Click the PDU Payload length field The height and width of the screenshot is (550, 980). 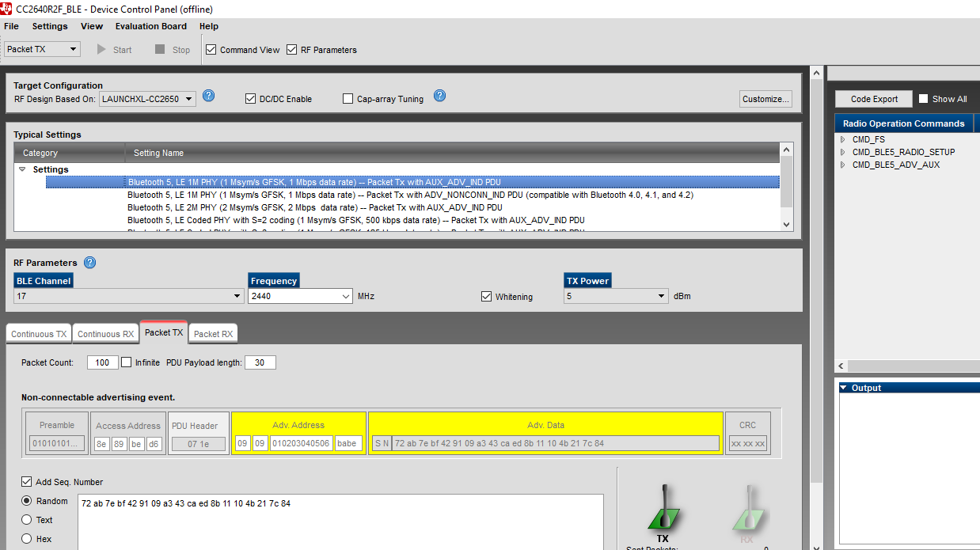point(260,362)
